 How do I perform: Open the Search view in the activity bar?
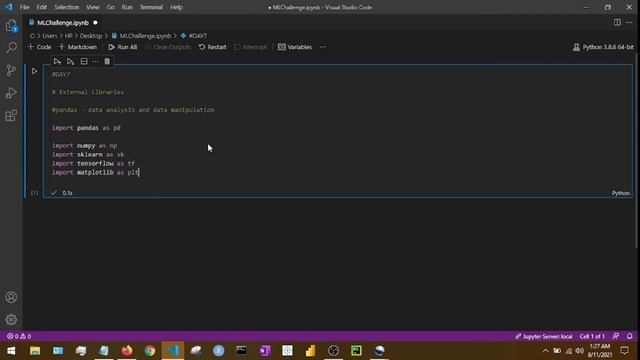[x=11, y=48]
